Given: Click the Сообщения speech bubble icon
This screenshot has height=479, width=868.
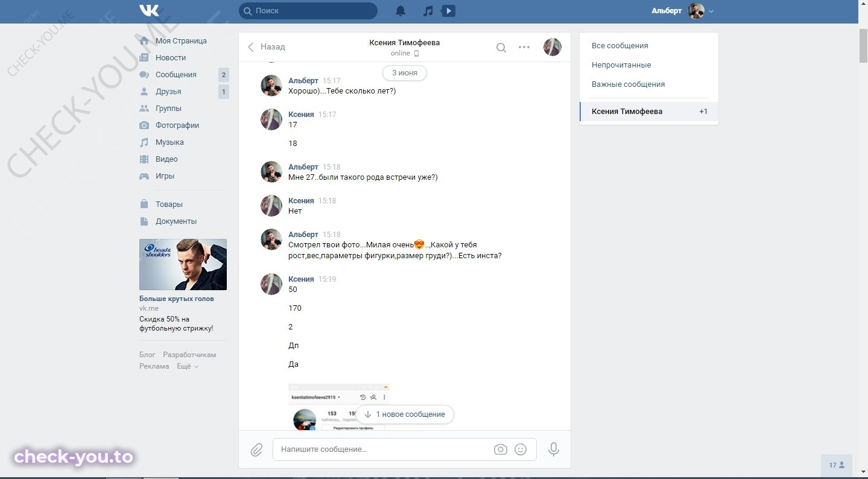Looking at the screenshot, I should 144,75.
